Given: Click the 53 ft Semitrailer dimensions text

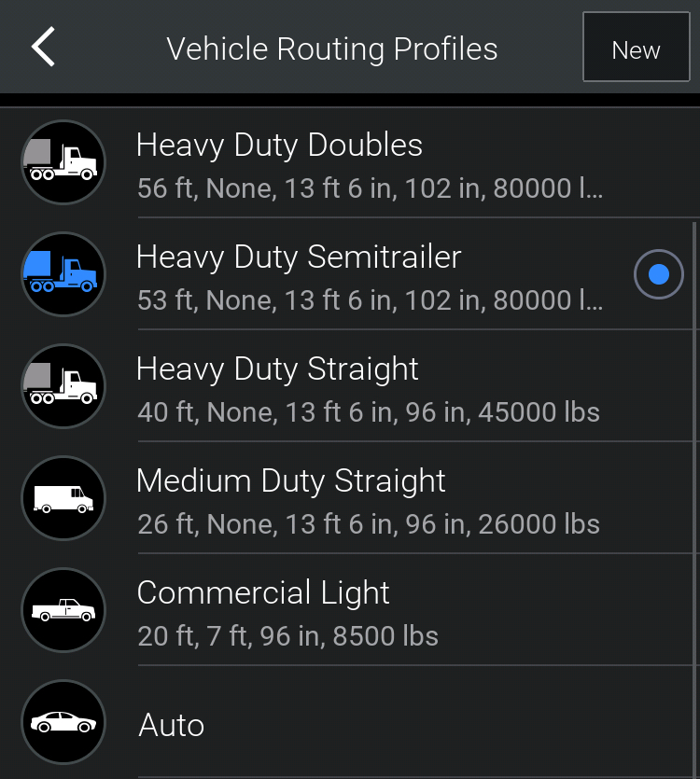Looking at the screenshot, I should click(370, 300).
